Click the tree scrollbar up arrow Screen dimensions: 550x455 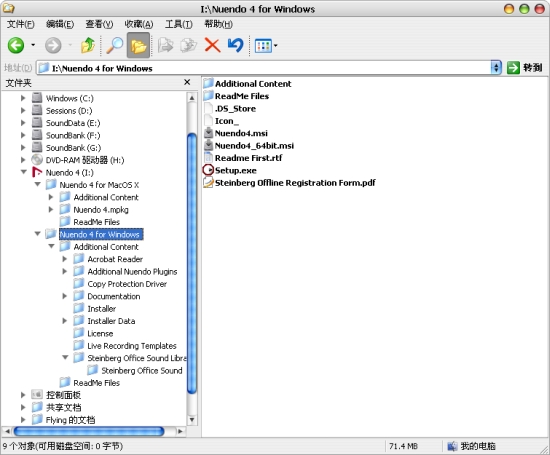192,98
